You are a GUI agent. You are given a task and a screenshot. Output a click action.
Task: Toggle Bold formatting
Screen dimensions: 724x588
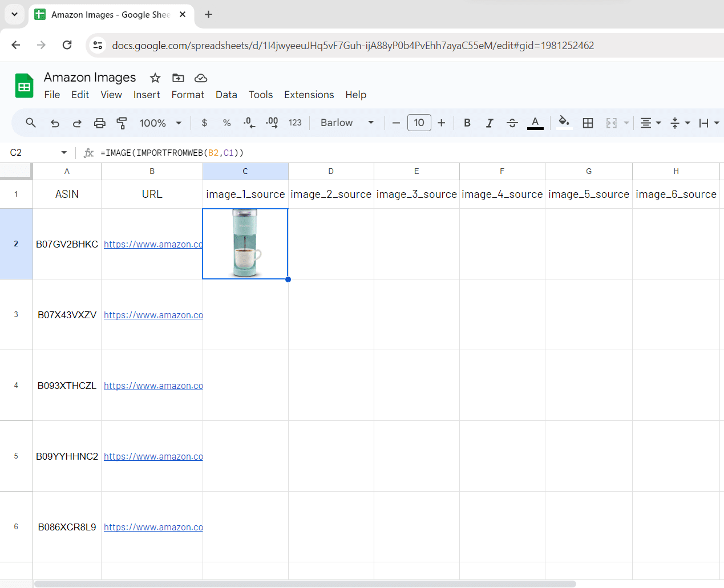[467, 123]
